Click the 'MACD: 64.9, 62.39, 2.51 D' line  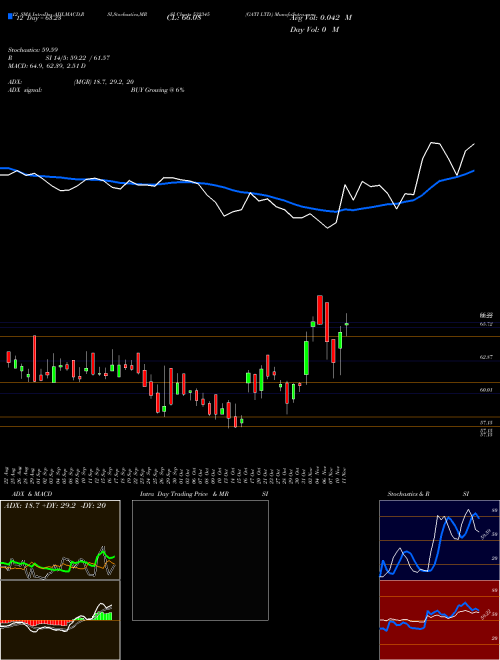tap(47, 66)
